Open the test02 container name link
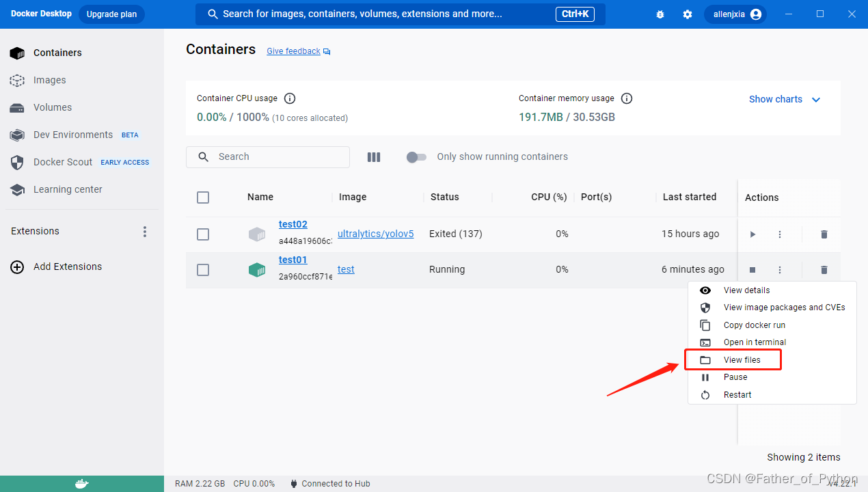 pos(293,224)
